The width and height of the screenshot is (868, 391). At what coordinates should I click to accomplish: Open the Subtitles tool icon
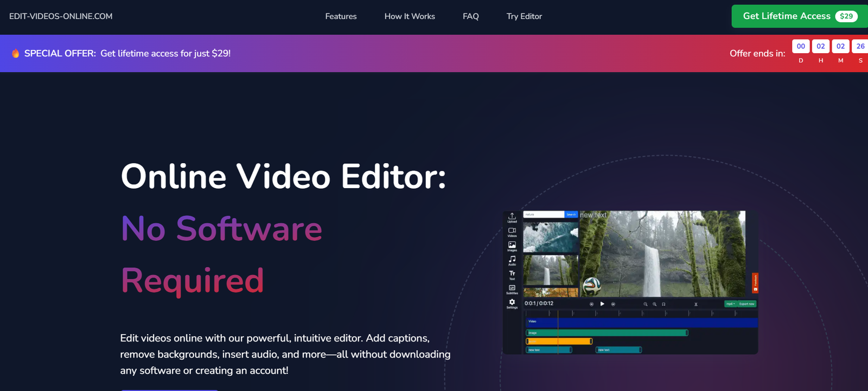click(512, 289)
